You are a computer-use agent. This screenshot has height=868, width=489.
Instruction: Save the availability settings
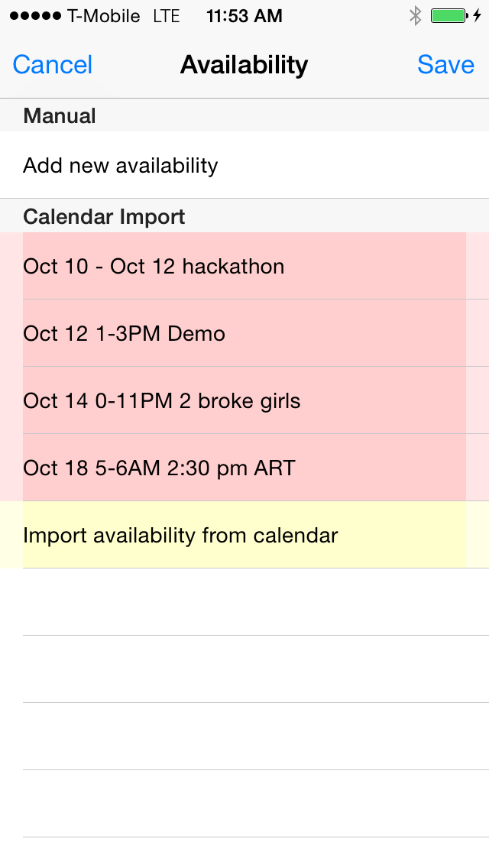[445, 65]
